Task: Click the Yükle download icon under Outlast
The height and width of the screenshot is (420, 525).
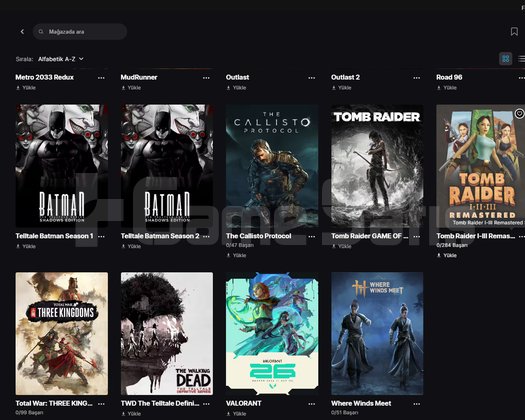Action: coord(228,88)
